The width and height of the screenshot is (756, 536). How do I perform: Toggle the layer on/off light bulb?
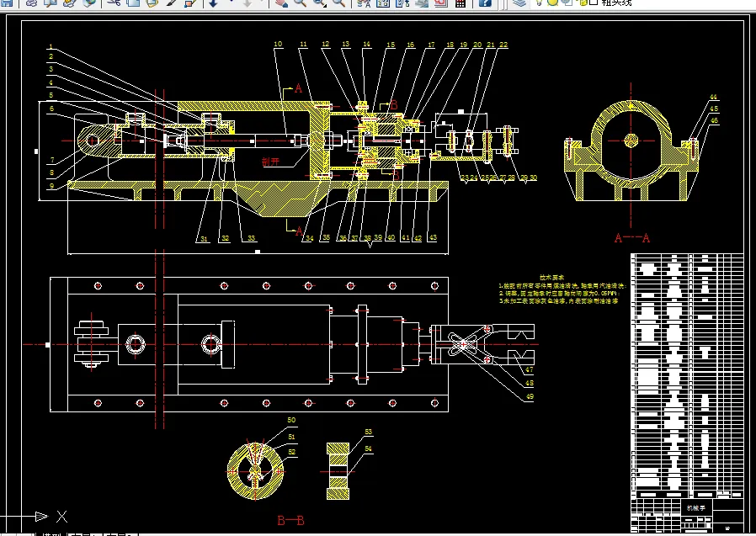pyautogui.click(x=539, y=3)
